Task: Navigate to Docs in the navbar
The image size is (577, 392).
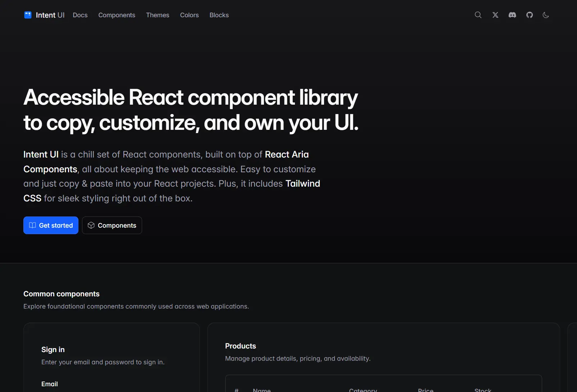Action: [80, 15]
